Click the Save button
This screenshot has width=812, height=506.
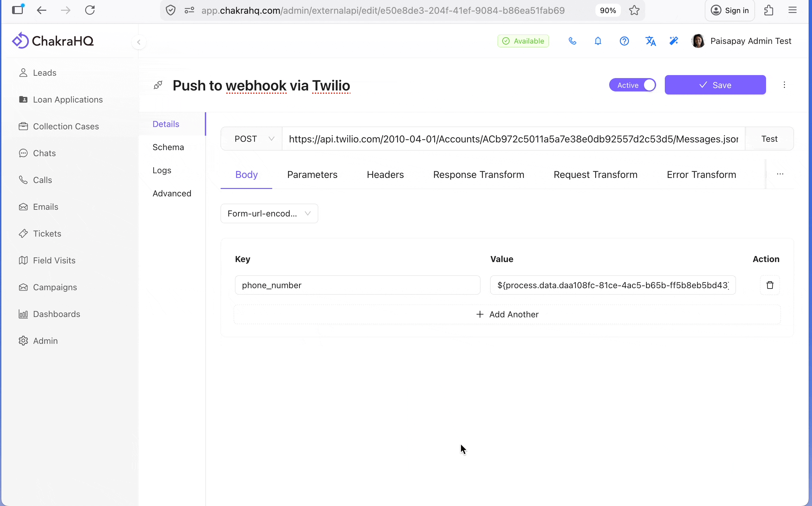click(x=715, y=85)
